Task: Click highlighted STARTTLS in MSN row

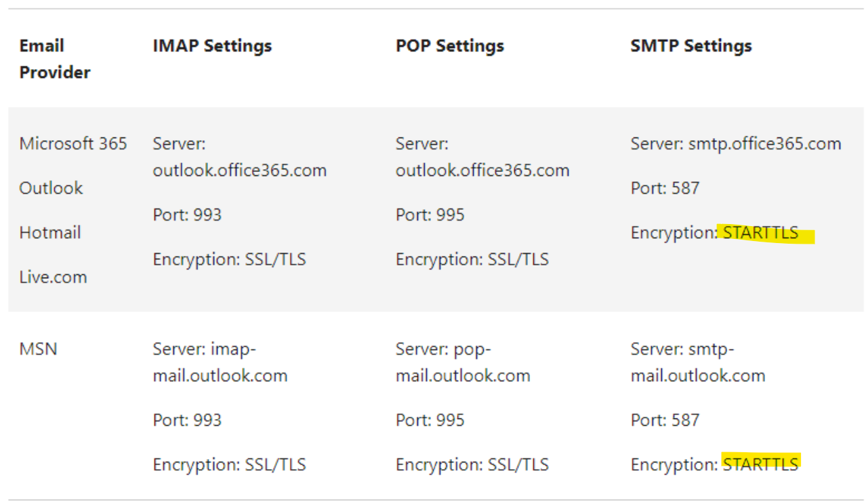Action: 760,464
